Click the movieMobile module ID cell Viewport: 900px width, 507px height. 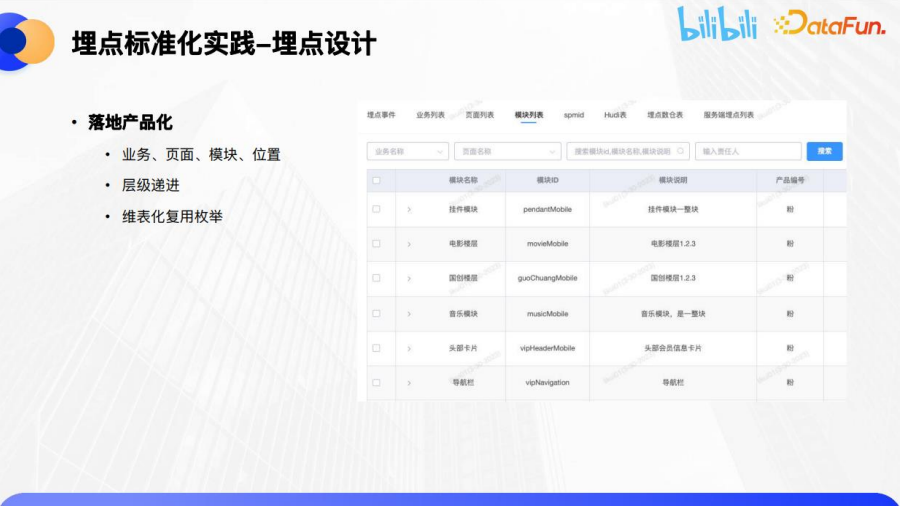(548, 244)
